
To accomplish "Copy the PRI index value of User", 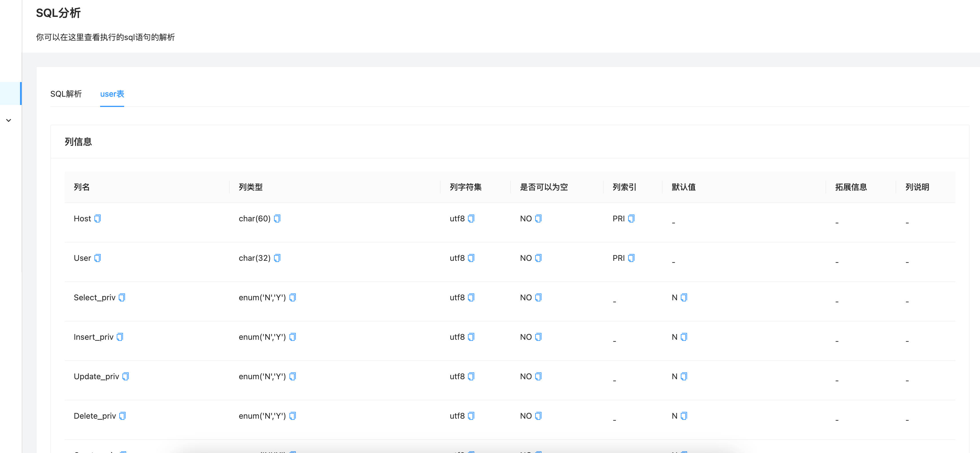I will click(x=632, y=258).
